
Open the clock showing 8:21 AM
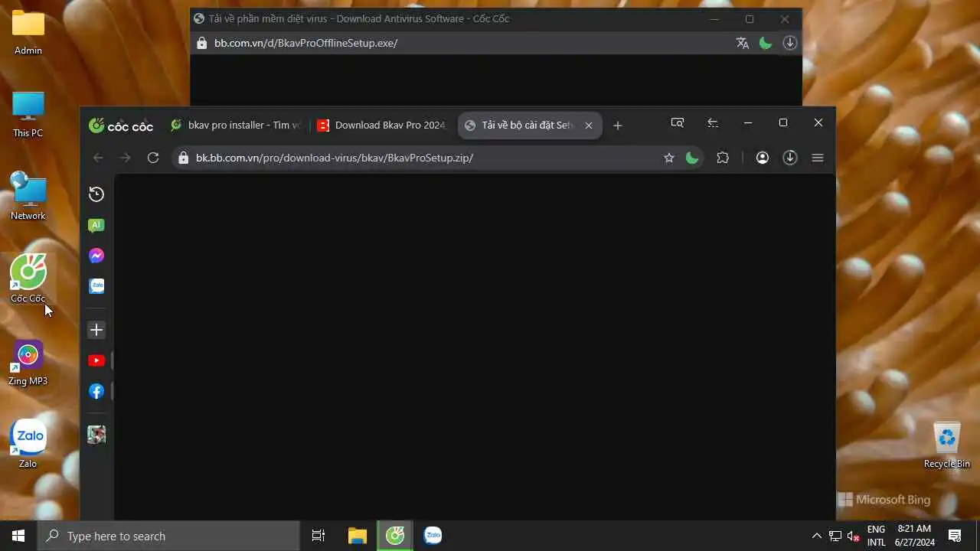915,536
